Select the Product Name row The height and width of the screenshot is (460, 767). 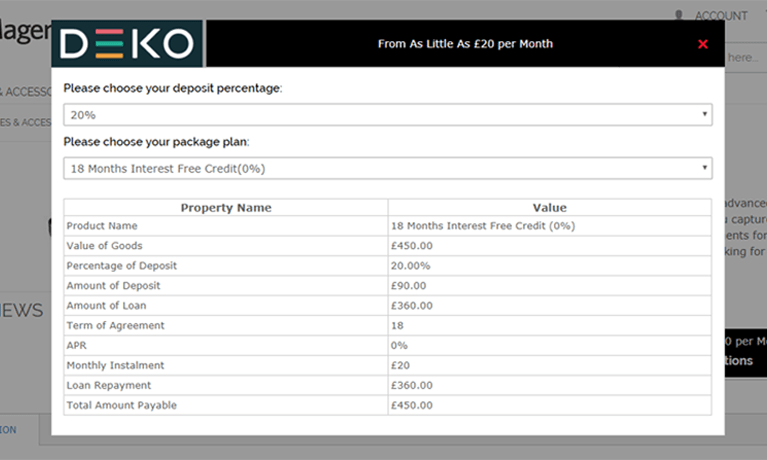click(387, 226)
